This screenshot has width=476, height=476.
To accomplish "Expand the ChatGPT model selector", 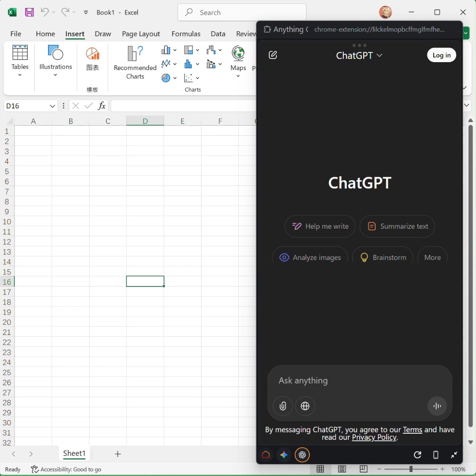I will click(379, 56).
